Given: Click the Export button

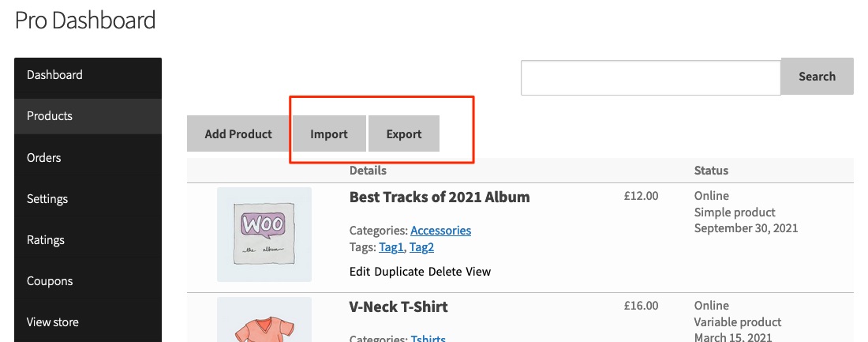Looking at the screenshot, I should (403, 133).
